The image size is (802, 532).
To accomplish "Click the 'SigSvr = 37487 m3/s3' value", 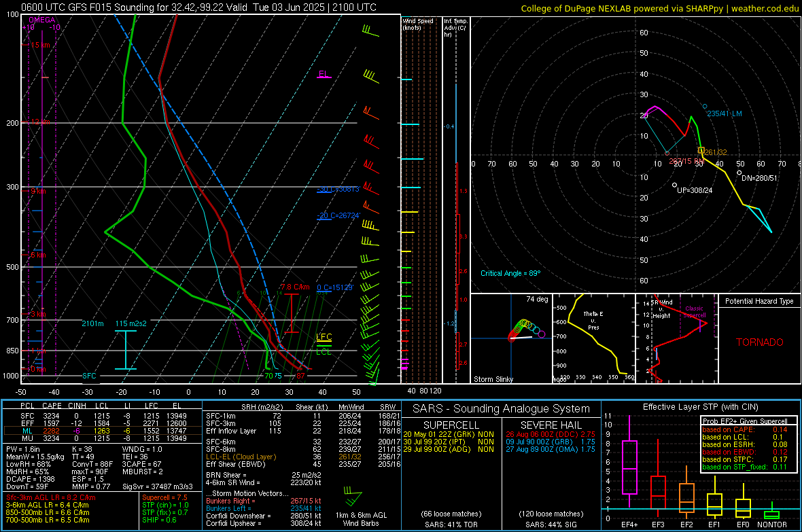I will pyautogui.click(x=158, y=486).
